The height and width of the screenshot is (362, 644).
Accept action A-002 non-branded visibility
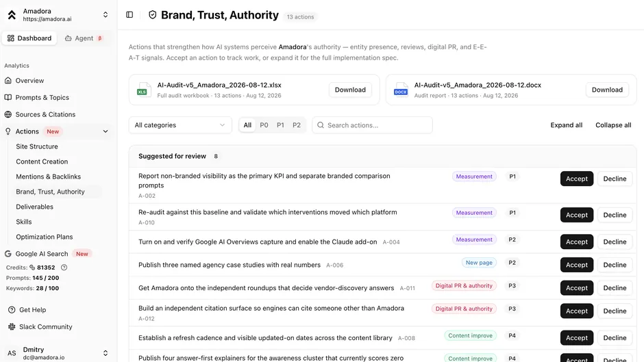[577, 179]
